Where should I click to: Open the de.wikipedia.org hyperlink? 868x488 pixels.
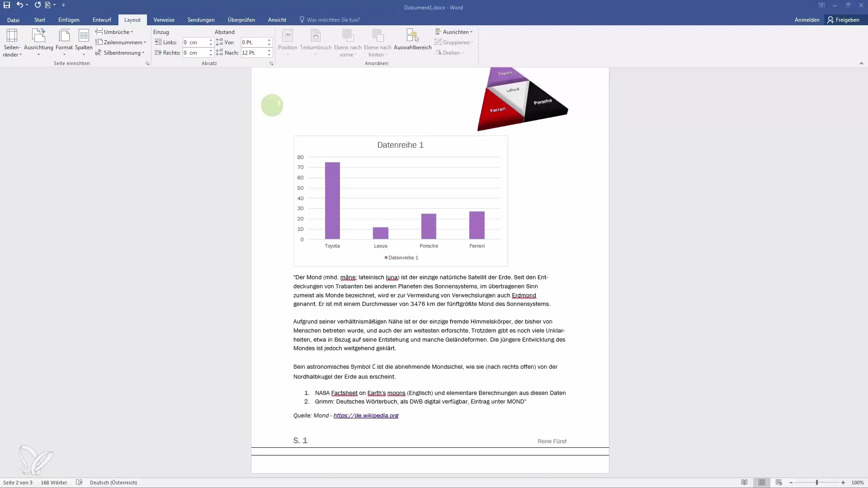pos(366,416)
